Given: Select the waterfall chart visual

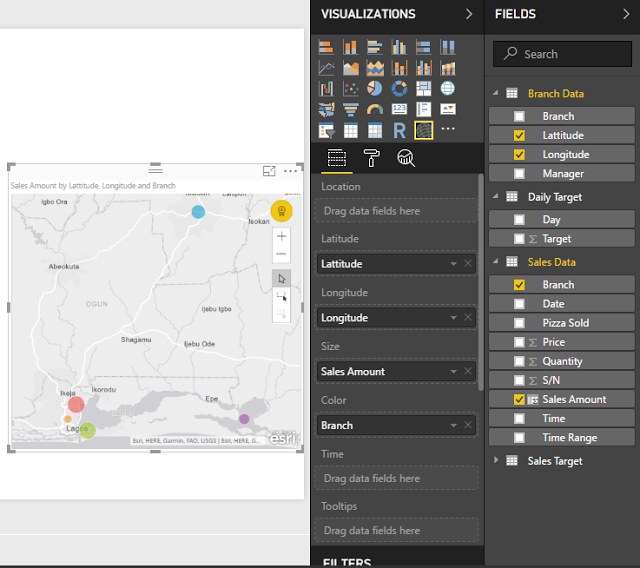Looking at the screenshot, I should (x=326, y=88).
